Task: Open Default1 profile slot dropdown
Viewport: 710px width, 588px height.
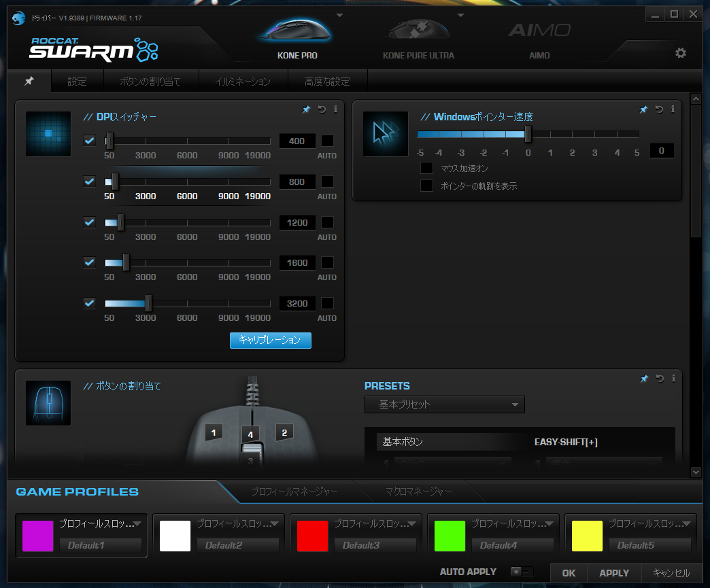Action: (x=137, y=523)
